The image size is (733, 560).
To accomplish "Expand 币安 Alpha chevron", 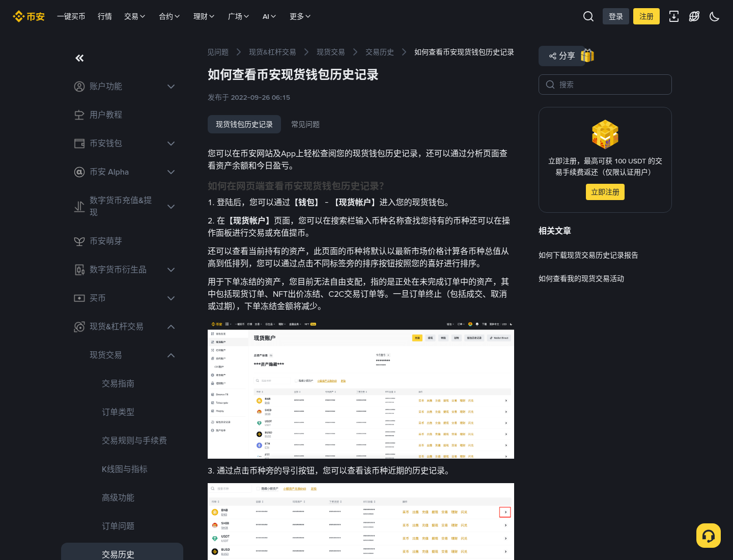I will (171, 172).
